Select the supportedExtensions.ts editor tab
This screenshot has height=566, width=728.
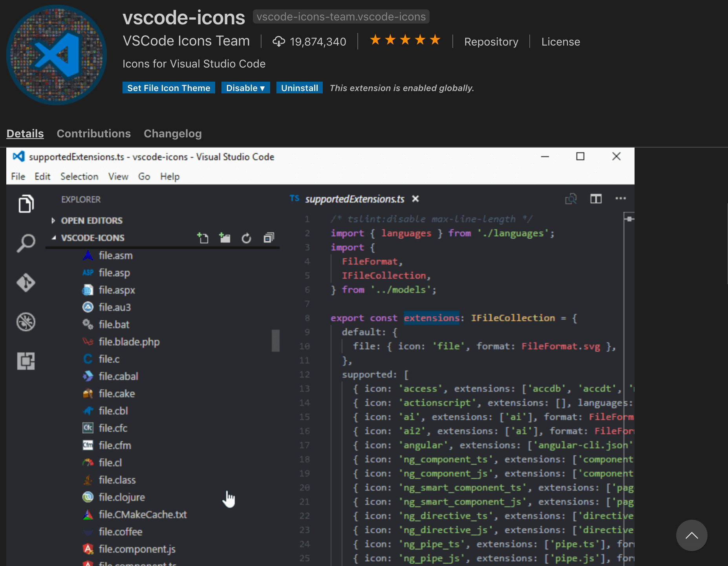(x=355, y=199)
